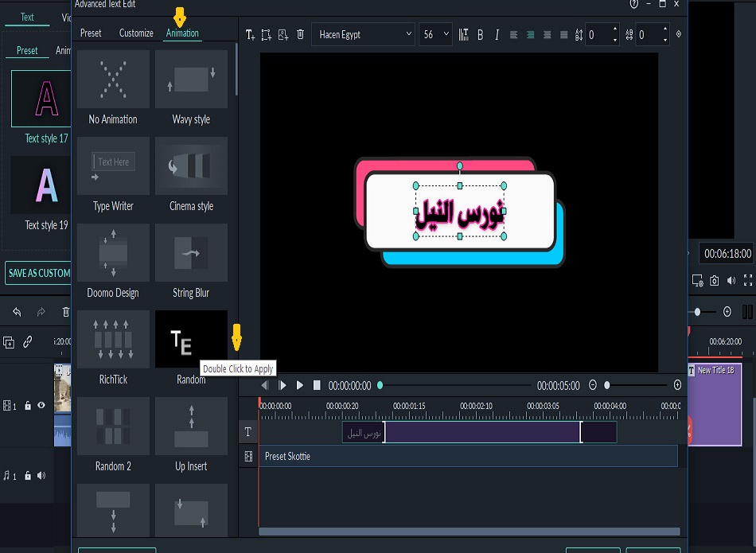
Task: Decrease the line spacing value
Action: pos(614,40)
